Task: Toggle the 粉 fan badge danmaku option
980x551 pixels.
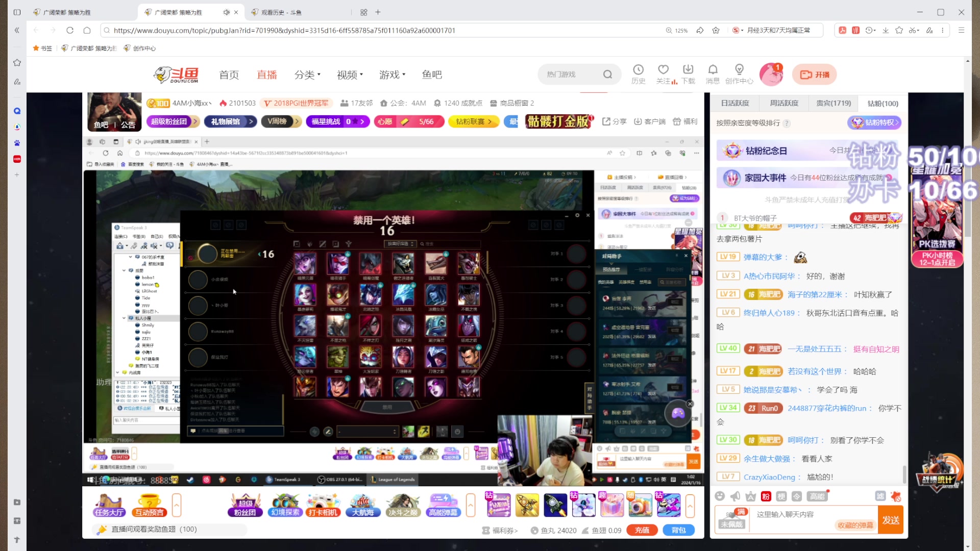Action: point(766,496)
